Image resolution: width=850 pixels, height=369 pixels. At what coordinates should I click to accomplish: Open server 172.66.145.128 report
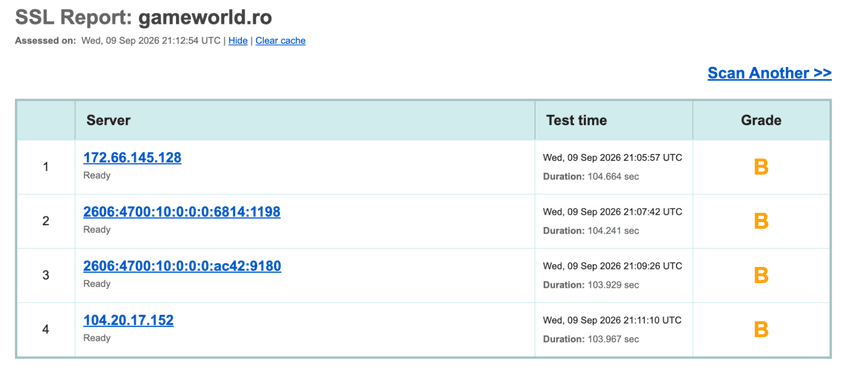coord(132,158)
